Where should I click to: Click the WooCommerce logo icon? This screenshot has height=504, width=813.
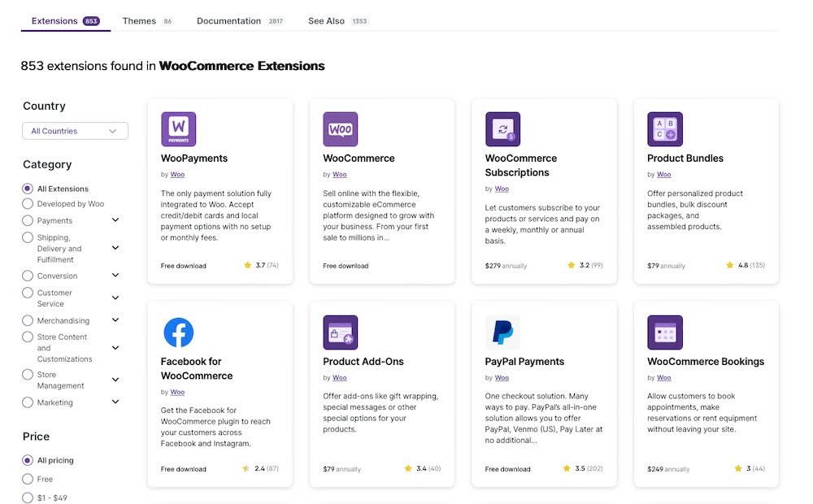click(x=340, y=129)
